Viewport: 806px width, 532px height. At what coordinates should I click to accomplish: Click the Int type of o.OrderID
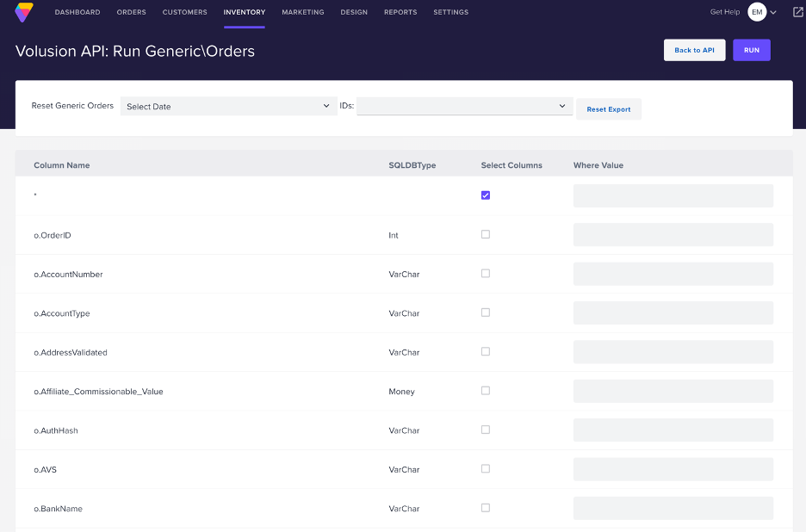click(x=394, y=235)
